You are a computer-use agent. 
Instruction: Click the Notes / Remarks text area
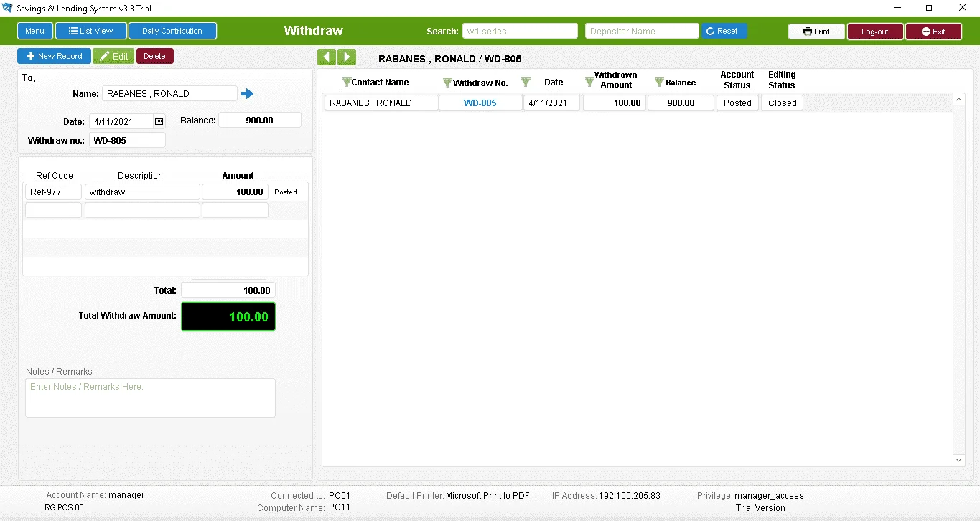(150, 398)
